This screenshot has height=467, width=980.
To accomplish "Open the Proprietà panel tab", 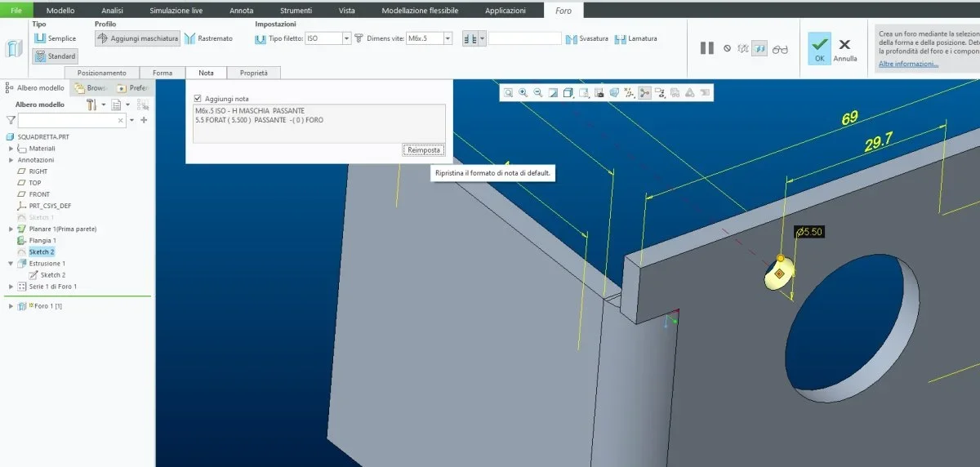I will (253, 73).
